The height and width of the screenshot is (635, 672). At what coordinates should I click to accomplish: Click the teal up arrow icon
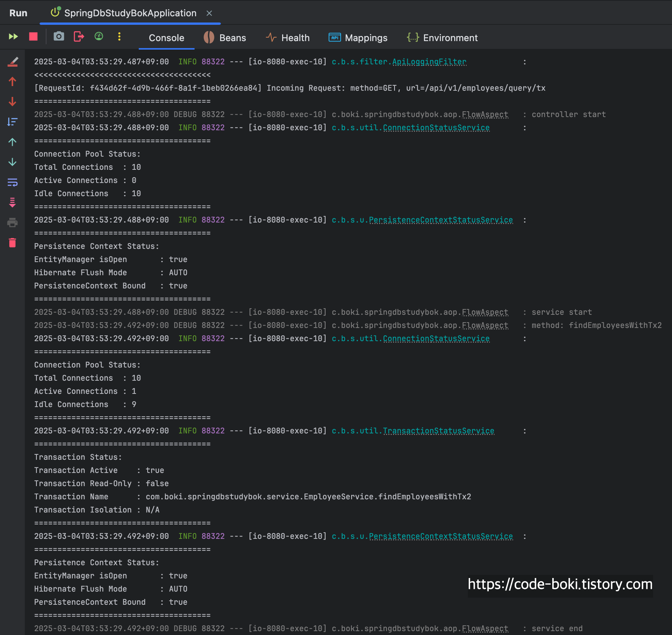[12, 142]
